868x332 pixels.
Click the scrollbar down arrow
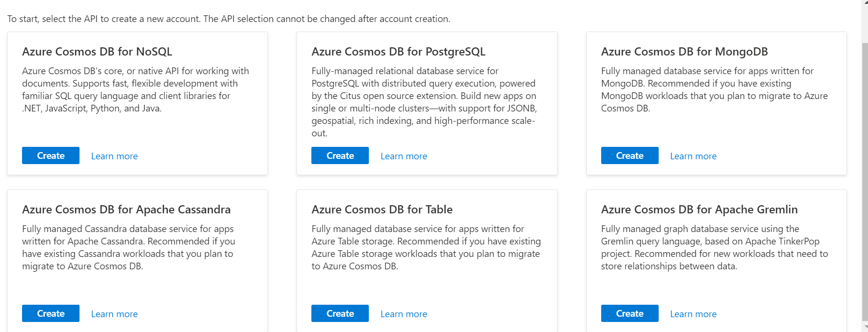(865, 327)
